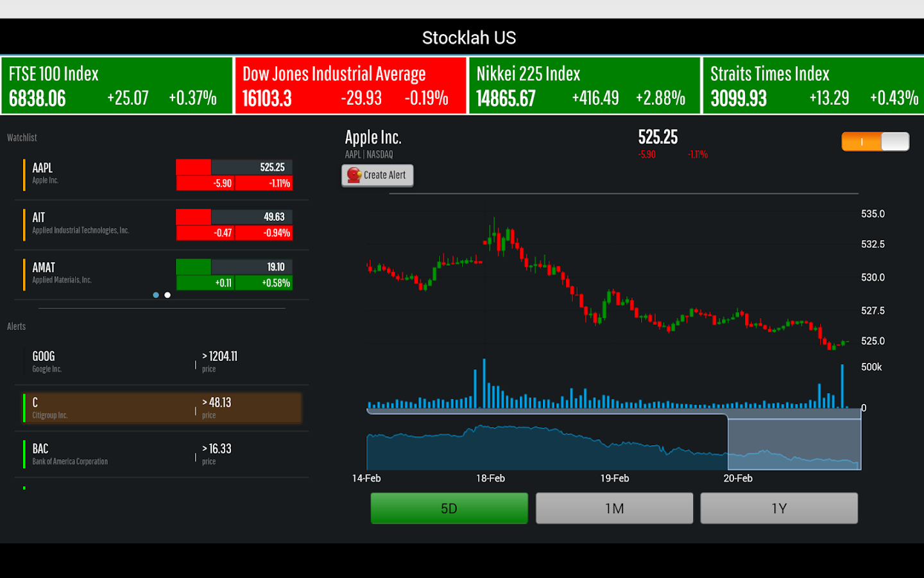
Task: Click the > 48.13 alert threshold for Citigroup
Action: point(216,403)
